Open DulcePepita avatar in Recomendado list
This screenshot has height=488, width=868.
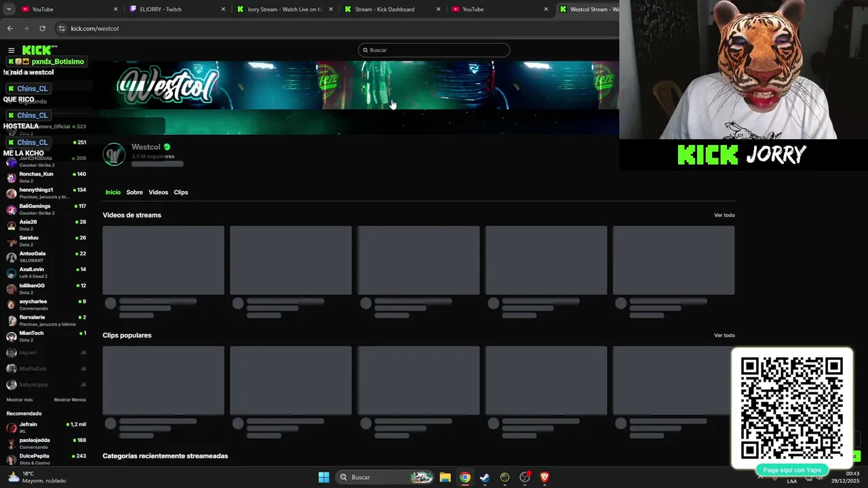(12, 460)
